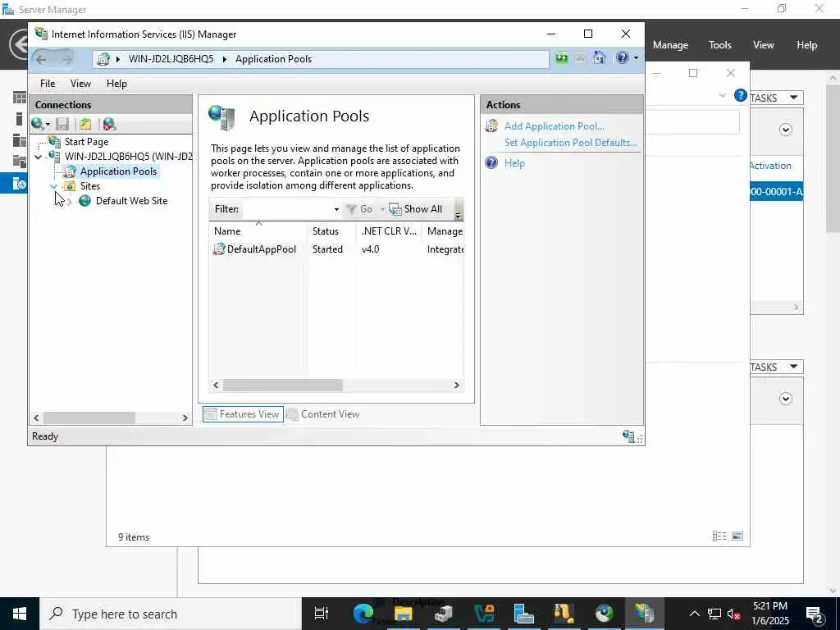Image resolution: width=840 pixels, height=630 pixels.
Task: Sort pools by the Name column header
Action: click(x=258, y=231)
